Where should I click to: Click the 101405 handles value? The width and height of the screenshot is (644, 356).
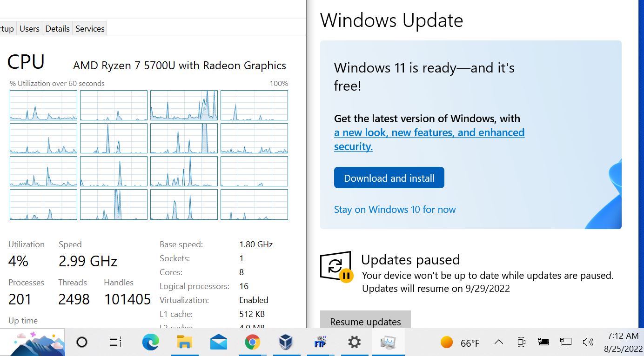coord(127,299)
